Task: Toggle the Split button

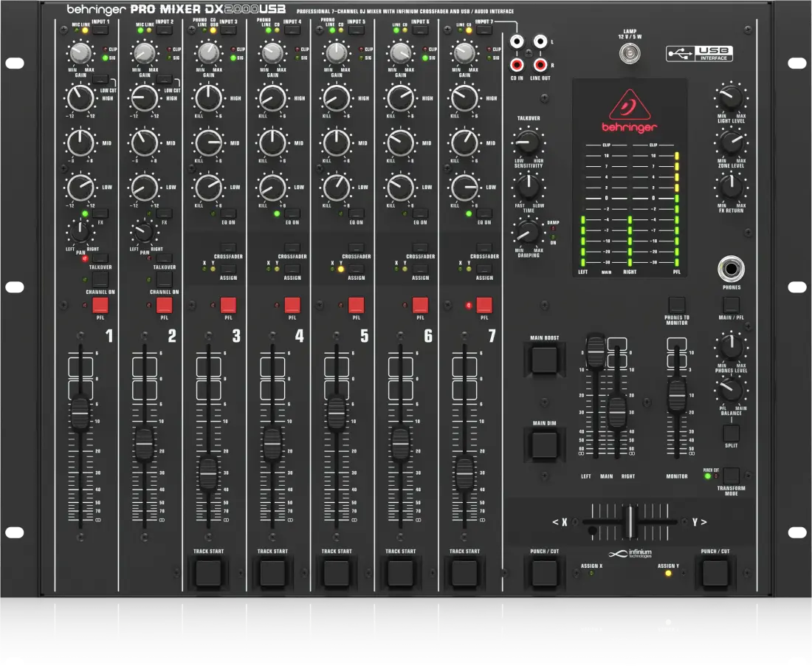Action: tap(731, 433)
